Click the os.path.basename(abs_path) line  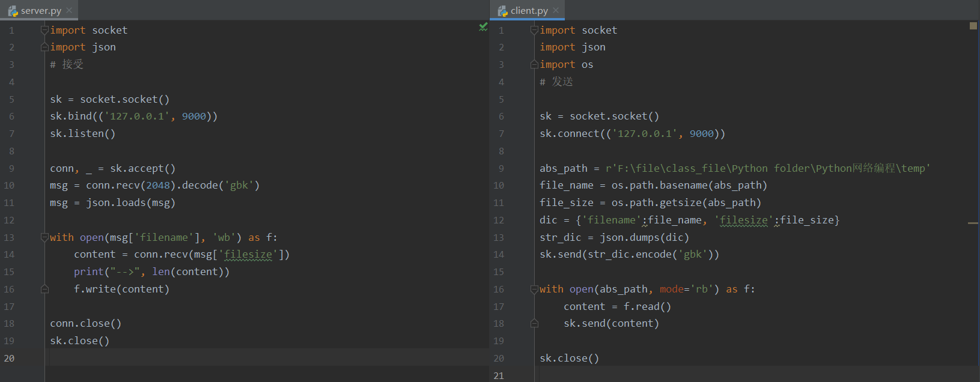pyautogui.click(x=654, y=185)
